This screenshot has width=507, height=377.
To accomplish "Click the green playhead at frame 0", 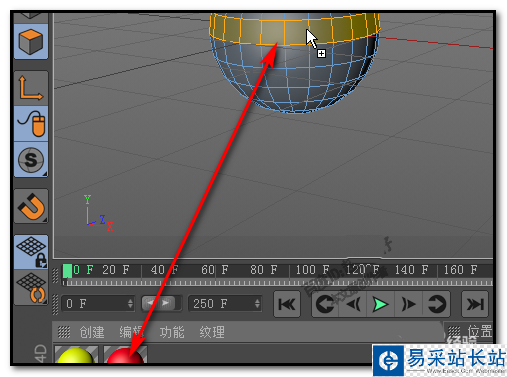I will click(x=68, y=271).
